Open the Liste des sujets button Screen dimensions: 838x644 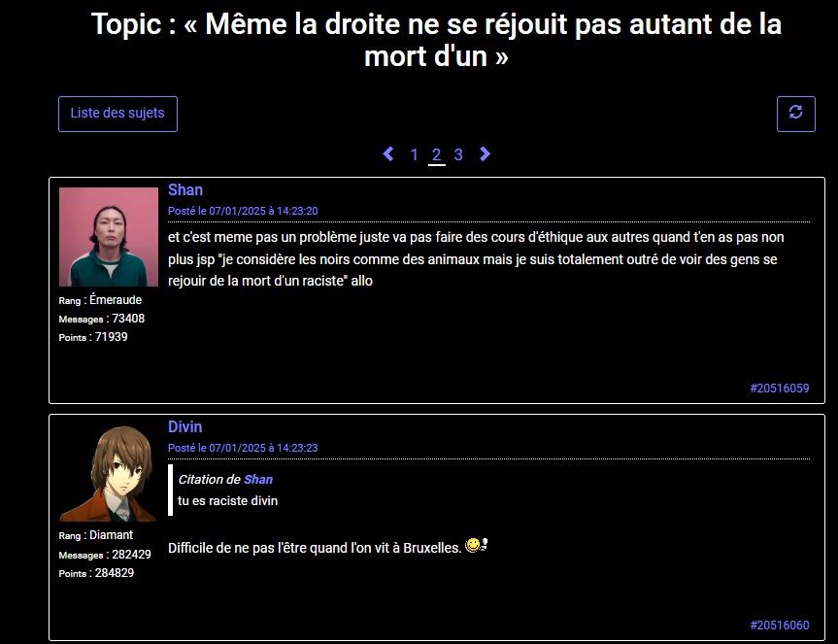point(117,114)
